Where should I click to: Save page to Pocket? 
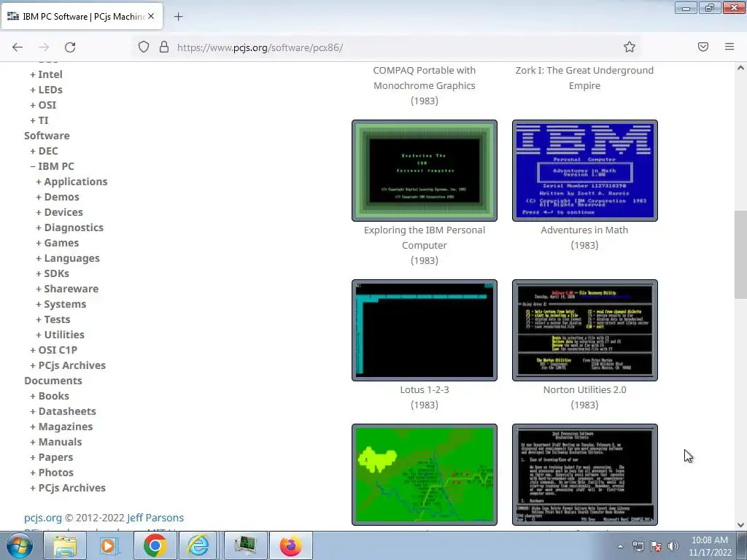coord(703,47)
